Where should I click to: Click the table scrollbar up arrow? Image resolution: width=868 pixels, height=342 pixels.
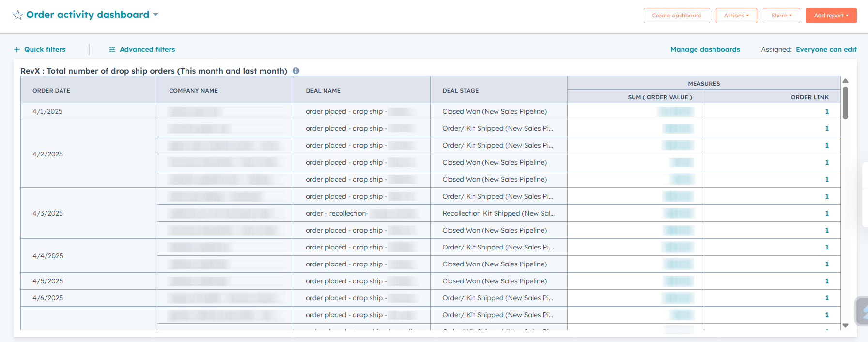coord(845,81)
